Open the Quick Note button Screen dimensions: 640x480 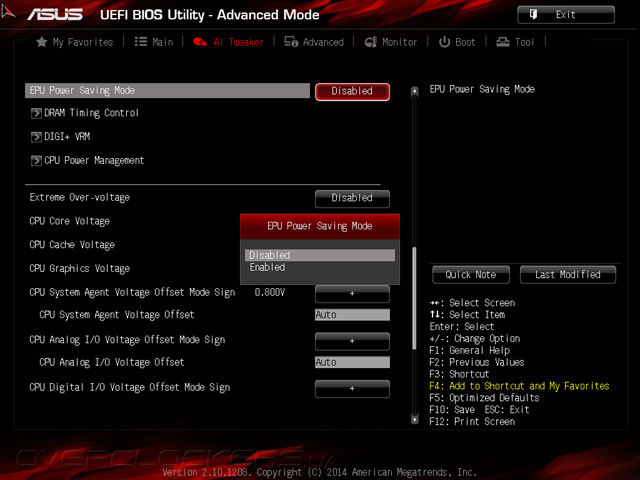tap(471, 275)
